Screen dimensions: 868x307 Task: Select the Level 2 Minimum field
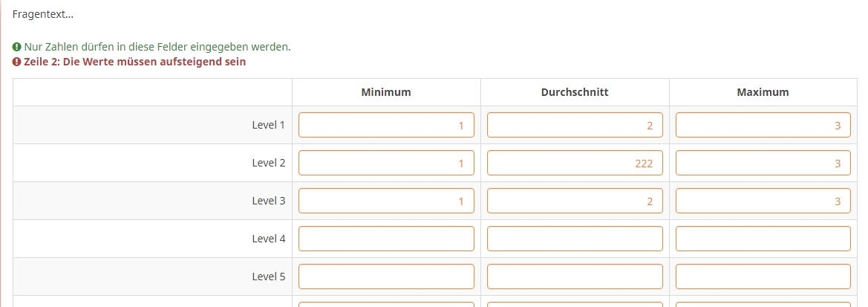[x=386, y=164]
